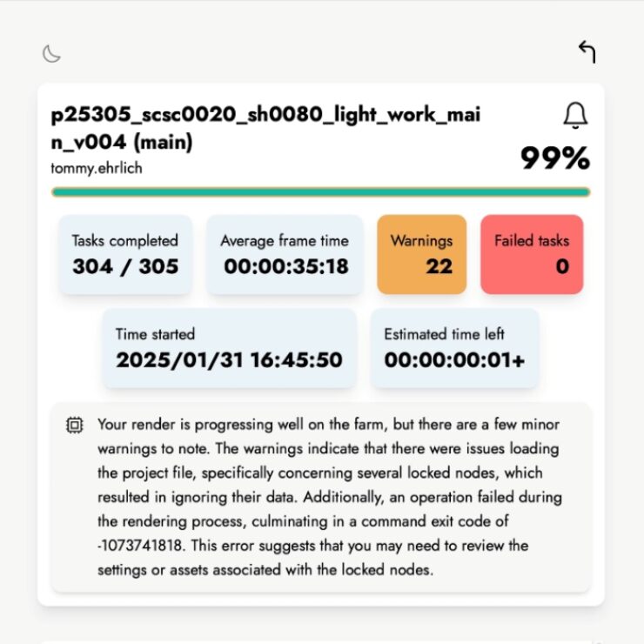Toggle dark mode moon icon
The image size is (644, 644).
coord(52,54)
